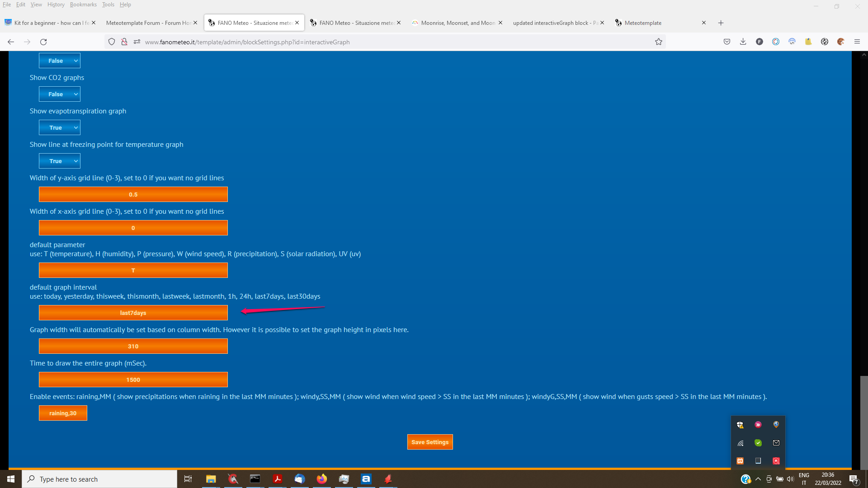
Task: Click the browser reload page icon
Action: click(x=43, y=42)
